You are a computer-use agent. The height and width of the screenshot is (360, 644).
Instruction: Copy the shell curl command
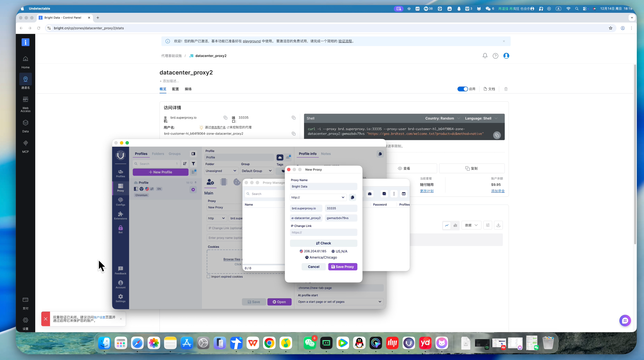pyautogui.click(x=497, y=135)
